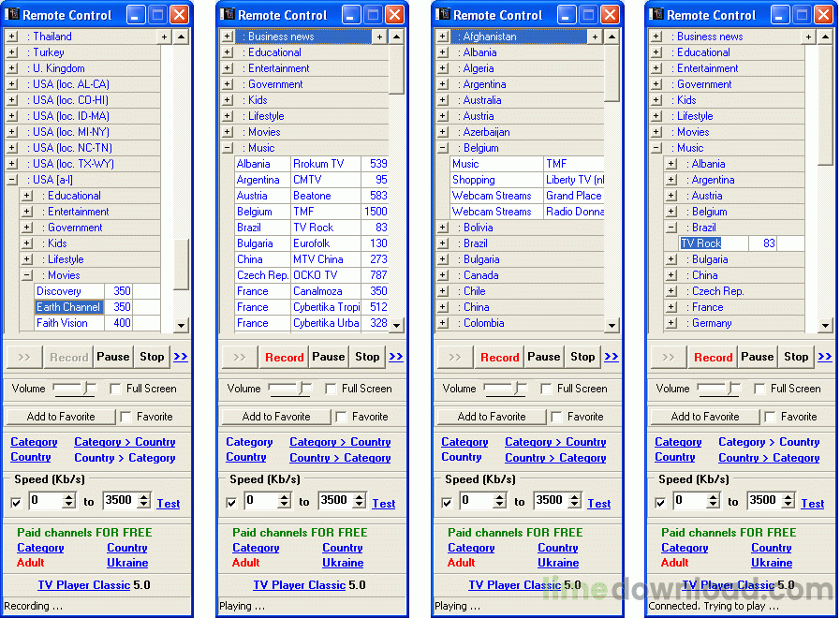
Task: Click the Country view link in the fourth window
Action: pos(675,457)
